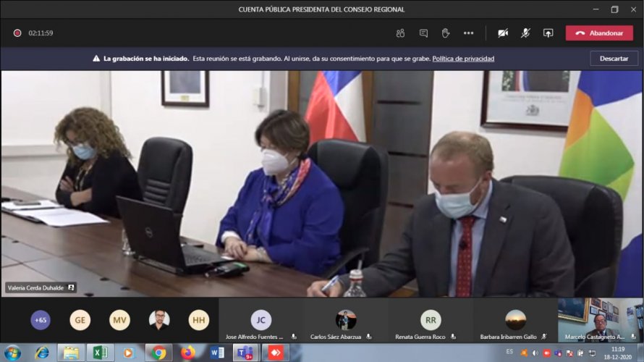Open the More actions ellipsis menu
The width and height of the screenshot is (644, 362).
pos(468,33)
